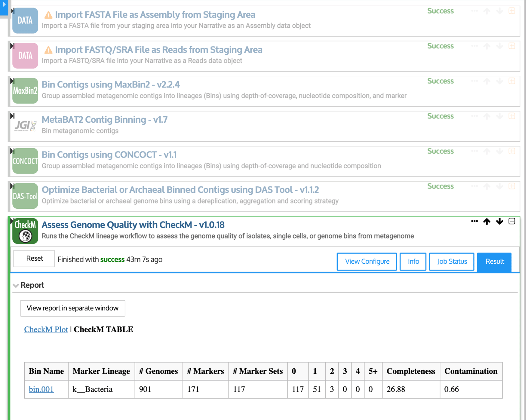Click the completeness value 26.88
The height and width of the screenshot is (420, 528).
pyautogui.click(x=396, y=389)
